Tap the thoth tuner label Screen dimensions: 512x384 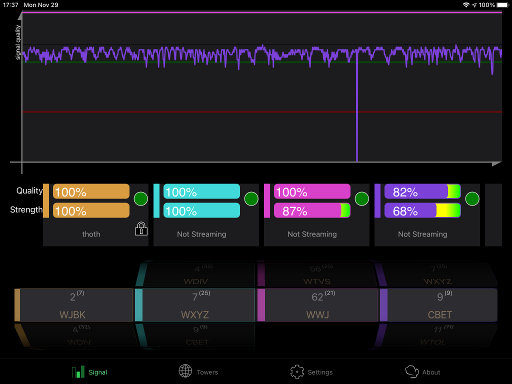tap(91, 234)
